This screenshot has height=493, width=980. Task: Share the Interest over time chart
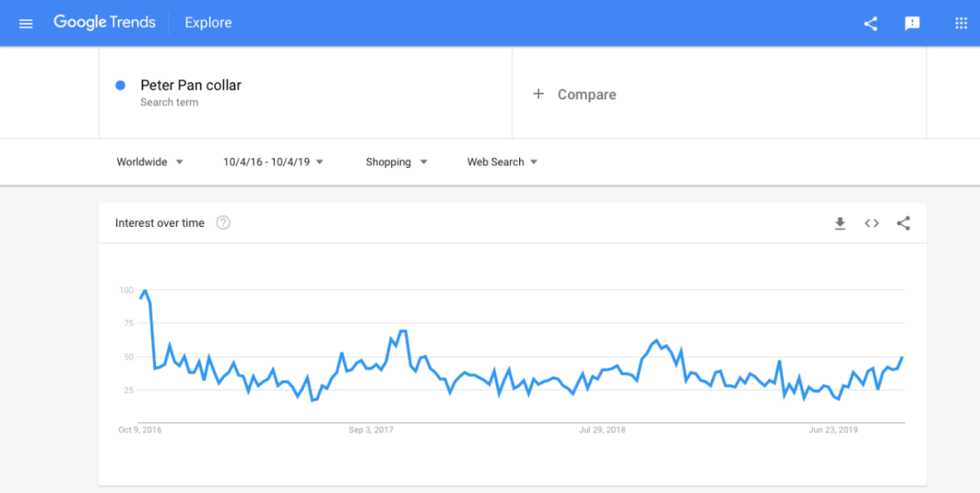[x=903, y=223]
